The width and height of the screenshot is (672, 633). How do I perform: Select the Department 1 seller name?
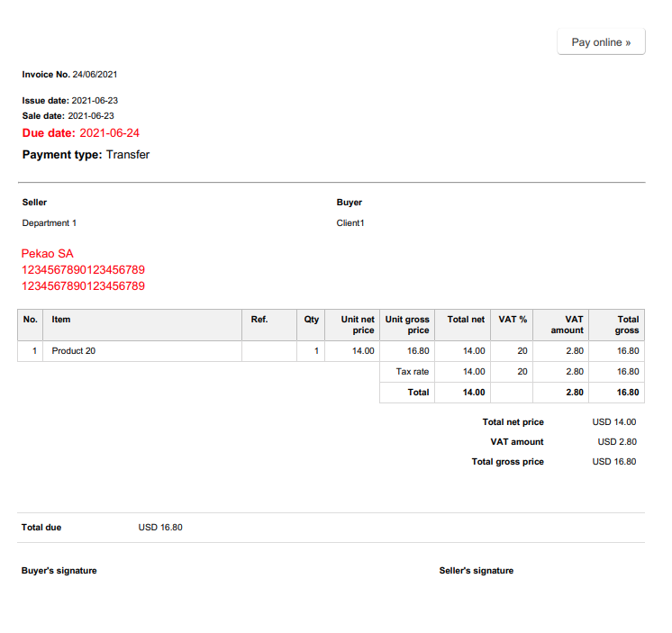50,223
